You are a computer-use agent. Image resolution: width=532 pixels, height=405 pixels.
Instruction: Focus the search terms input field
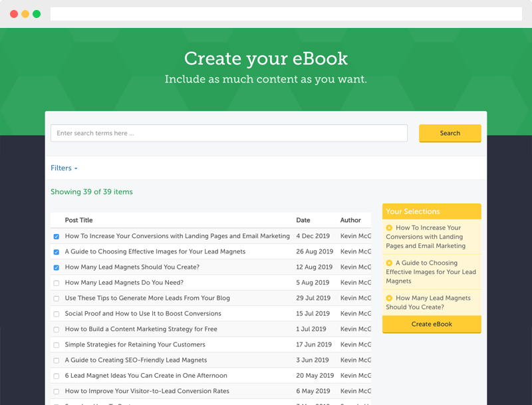[229, 133]
